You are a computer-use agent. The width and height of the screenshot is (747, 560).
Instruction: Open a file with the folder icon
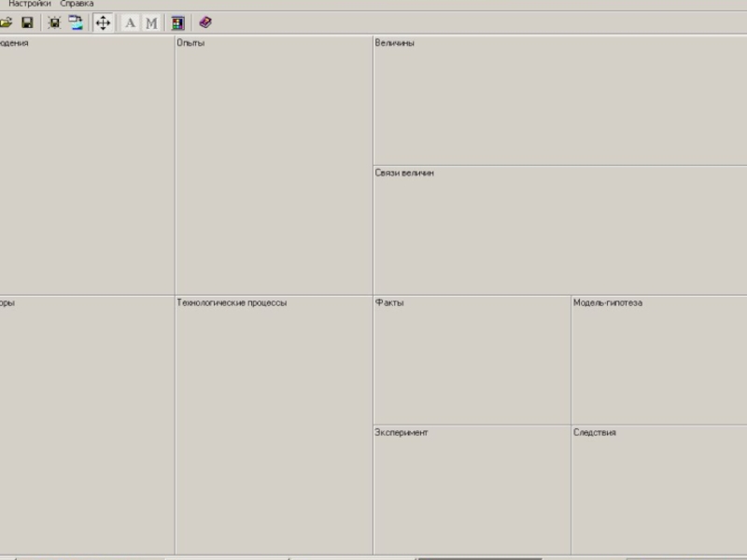click(x=6, y=22)
